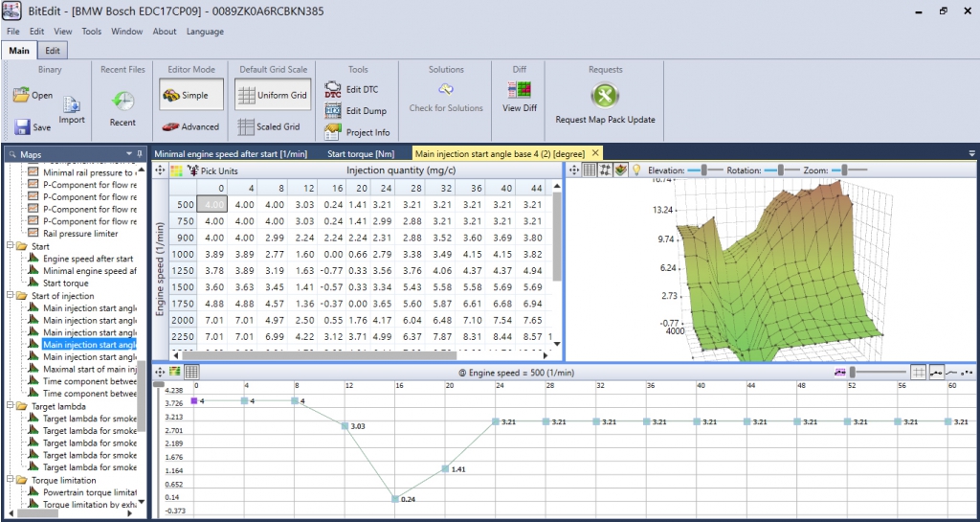Collapse the Torque limitation folder
Image resolution: width=980 pixels, height=522 pixels.
click(x=10, y=480)
